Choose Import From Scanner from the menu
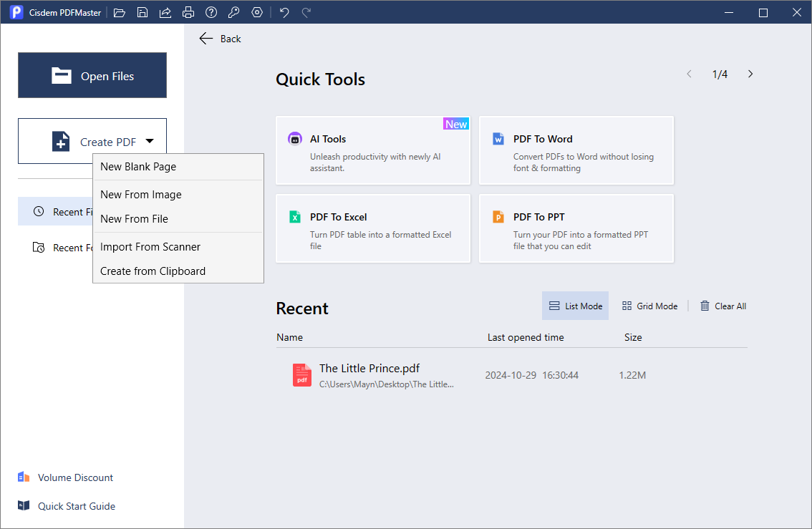Image resolution: width=812 pixels, height=529 pixels. pos(178,247)
